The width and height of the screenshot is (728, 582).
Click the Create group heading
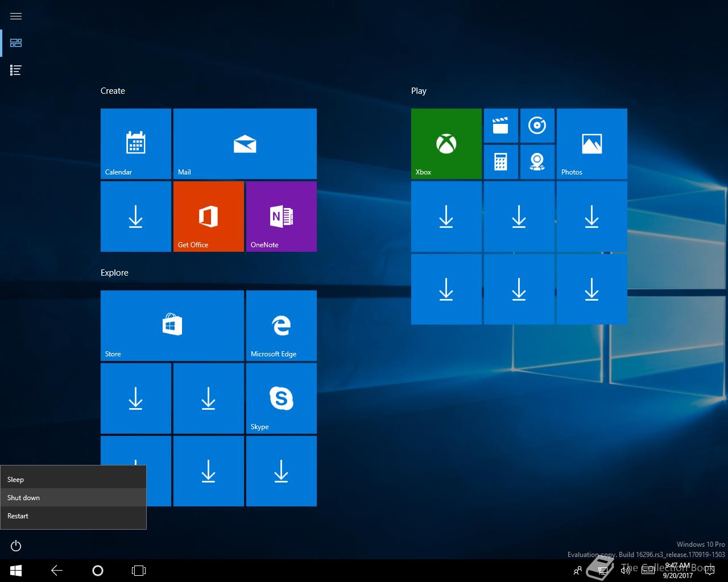pos(113,91)
